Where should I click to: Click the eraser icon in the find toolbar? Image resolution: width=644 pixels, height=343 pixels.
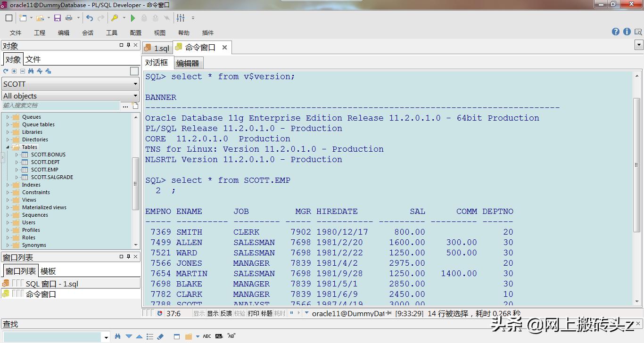pyautogui.click(x=161, y=336)
